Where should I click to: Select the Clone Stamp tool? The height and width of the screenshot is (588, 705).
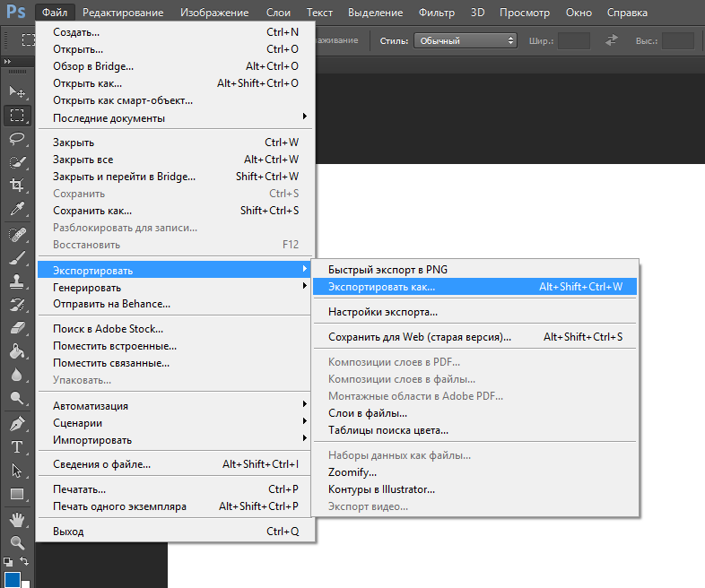click(17, 282)
